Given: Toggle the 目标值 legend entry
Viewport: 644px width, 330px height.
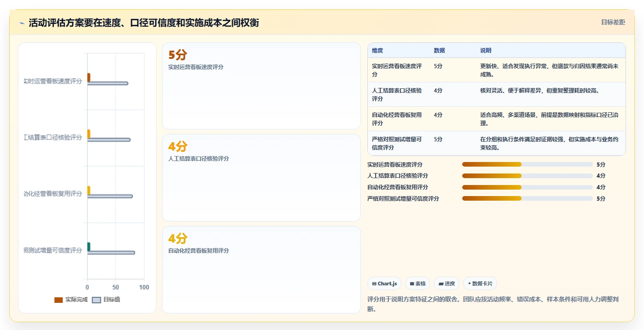Looking at the screenshot, I should (x=106, y=300).
